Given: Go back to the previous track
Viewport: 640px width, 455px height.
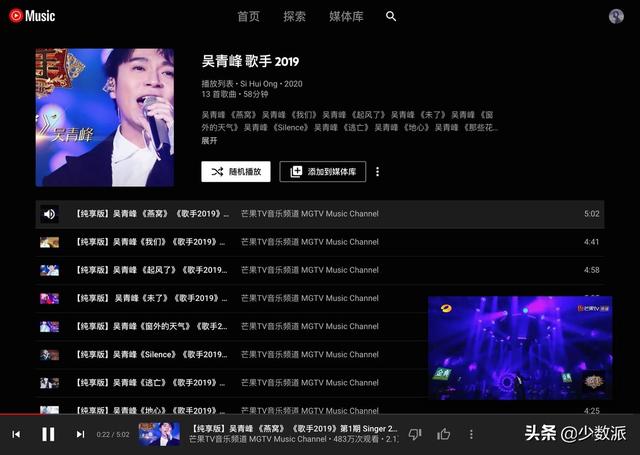Looking at the screenshot, I should coord(16,434).
